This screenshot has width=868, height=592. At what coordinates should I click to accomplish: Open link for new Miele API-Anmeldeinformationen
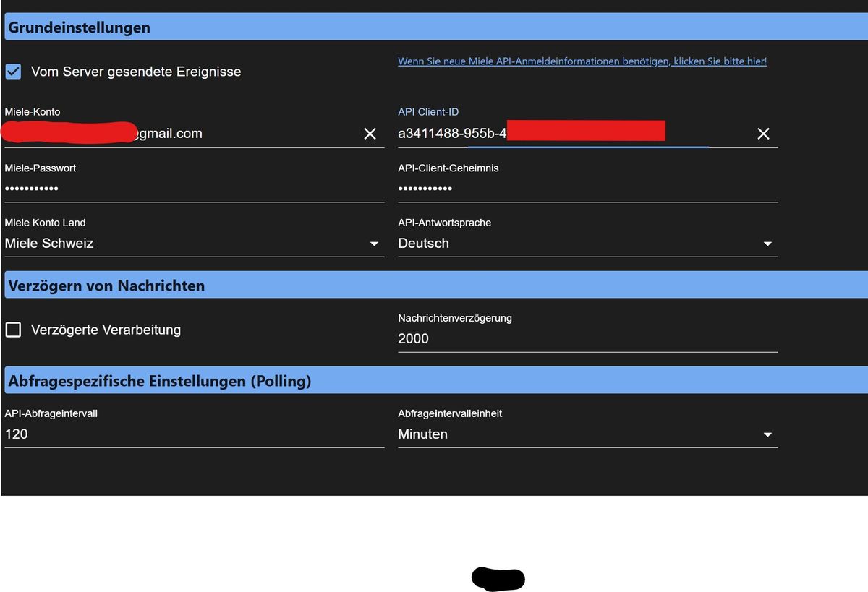coord(582,61)
